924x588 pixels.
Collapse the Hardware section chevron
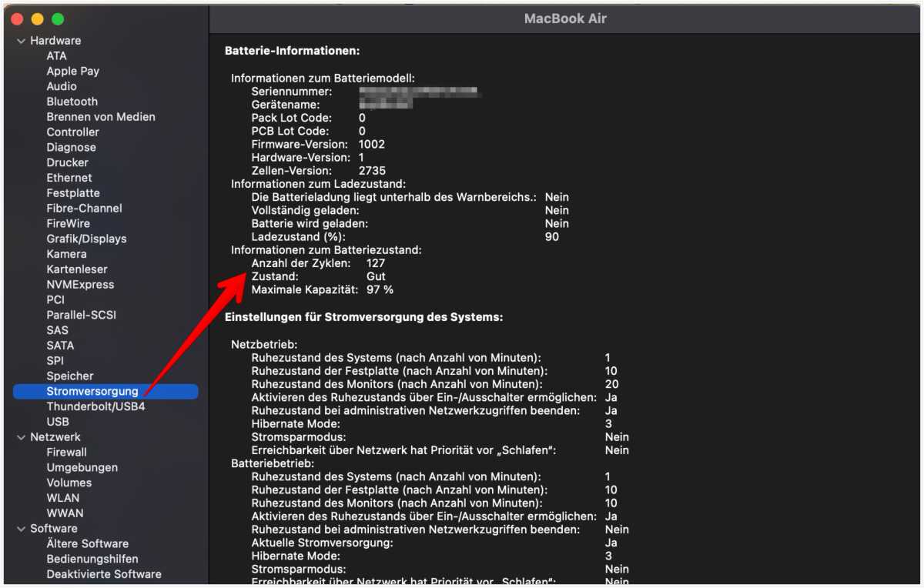pos(21,41)
